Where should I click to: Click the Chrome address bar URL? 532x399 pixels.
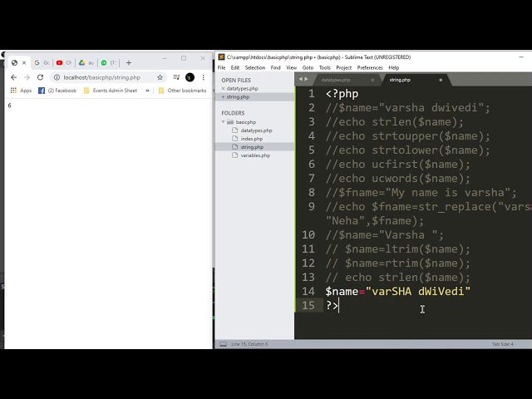click(x=101, y=77)
